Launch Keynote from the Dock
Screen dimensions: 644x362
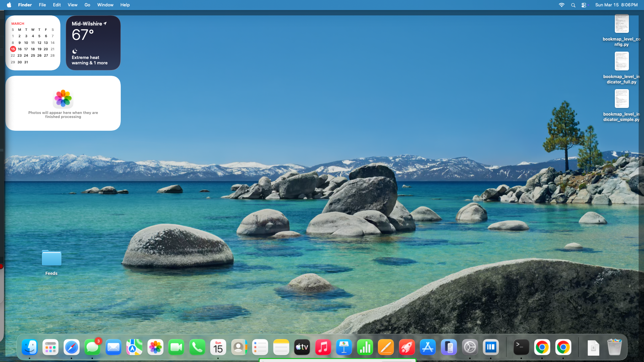(x=344, y=347)
